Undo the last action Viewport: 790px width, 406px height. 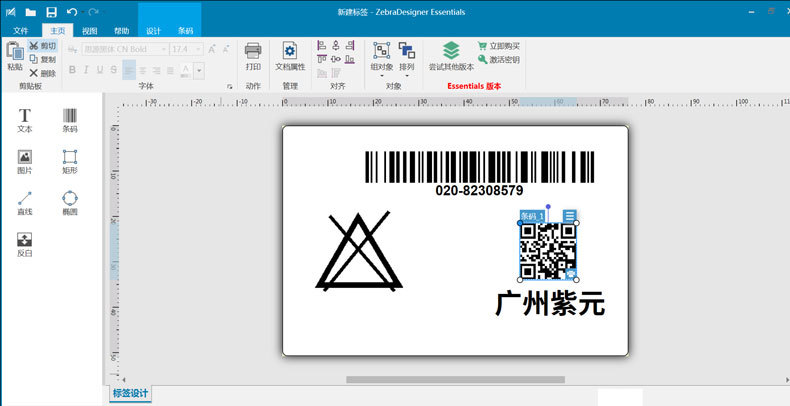click(71, 12)
